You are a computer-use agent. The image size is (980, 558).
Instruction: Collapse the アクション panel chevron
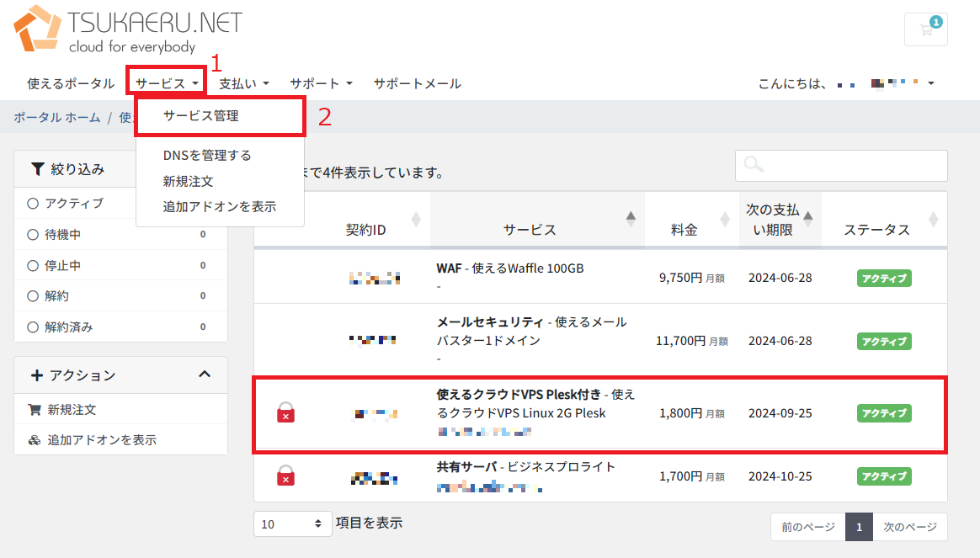(205, 375)
